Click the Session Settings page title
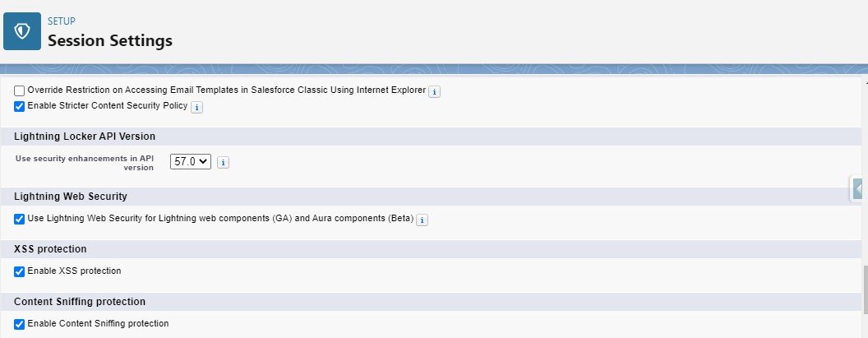 (x=110, y=40)
